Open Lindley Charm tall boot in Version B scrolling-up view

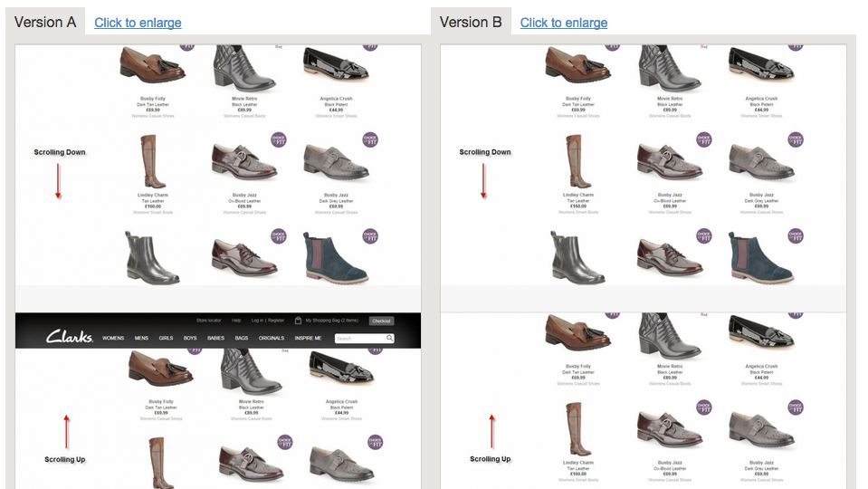(x=578, y=429)
